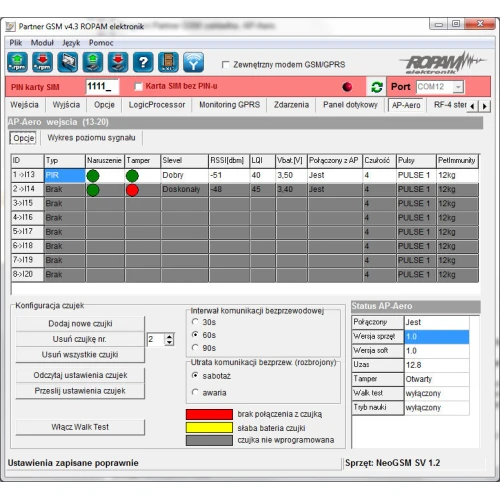Click the ROPAM elektronik logo

pyautogui.click(x=442, y=63)
